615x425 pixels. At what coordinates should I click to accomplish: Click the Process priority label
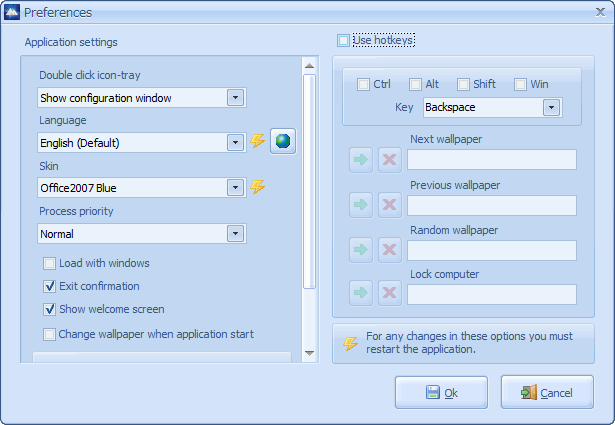click(76, 211)
